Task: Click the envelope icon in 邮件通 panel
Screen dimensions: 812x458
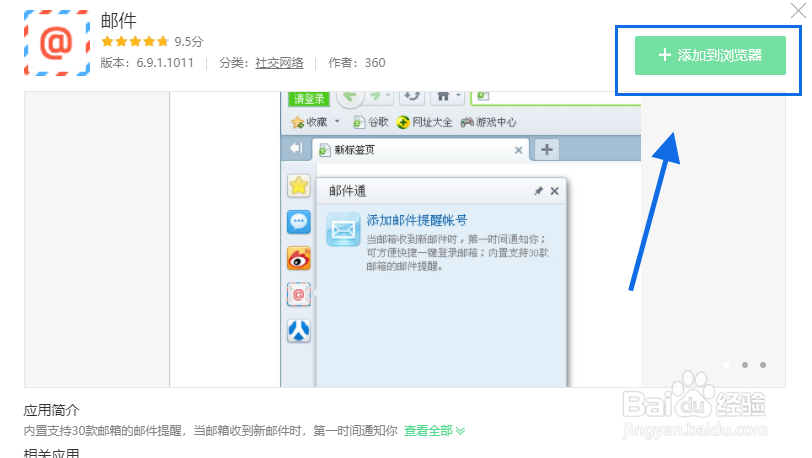Action: [x=343, y=229]
